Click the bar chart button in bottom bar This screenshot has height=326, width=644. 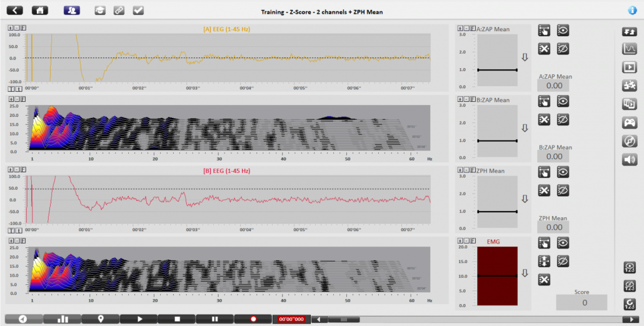tap(62, 319)
